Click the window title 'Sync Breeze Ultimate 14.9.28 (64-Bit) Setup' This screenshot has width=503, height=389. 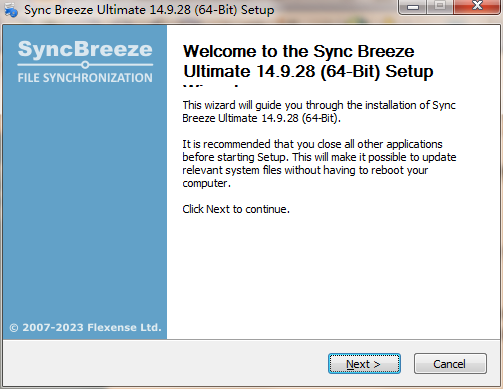pos(149,10)
